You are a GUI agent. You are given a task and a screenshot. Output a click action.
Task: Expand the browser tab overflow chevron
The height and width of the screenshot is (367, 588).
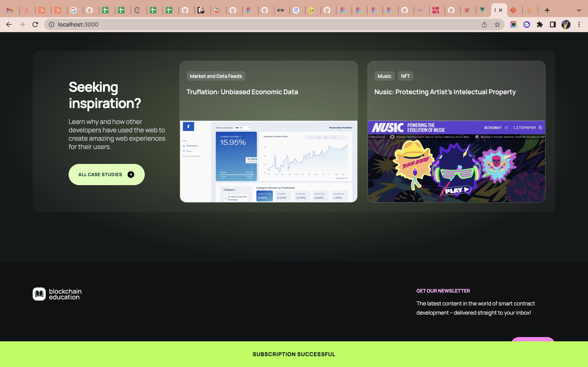(579, 10)
